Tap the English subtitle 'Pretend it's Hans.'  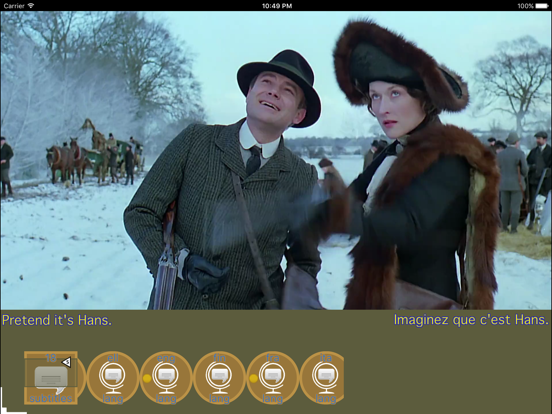tap(57, 320)
